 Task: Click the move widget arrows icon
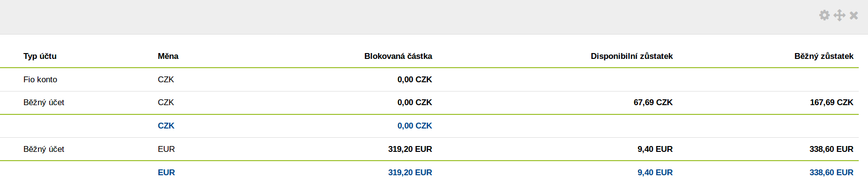click(x=839, y=15)
